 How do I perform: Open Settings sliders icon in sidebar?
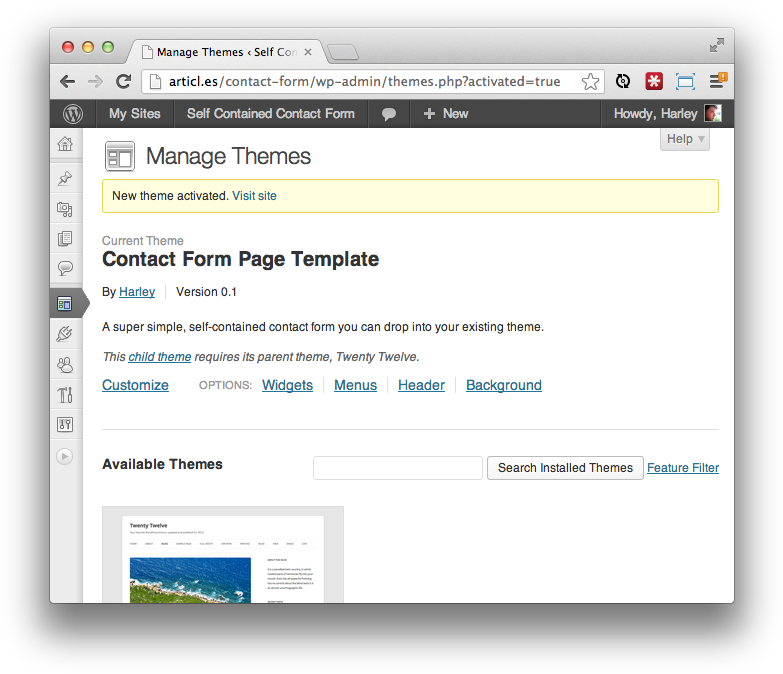click(65, 425)
